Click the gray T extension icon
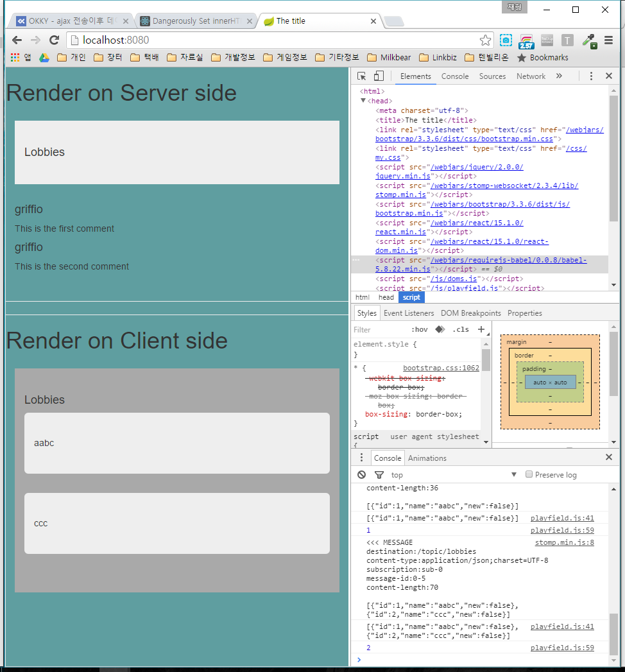625x672 pixels. (x=567, y=40)
